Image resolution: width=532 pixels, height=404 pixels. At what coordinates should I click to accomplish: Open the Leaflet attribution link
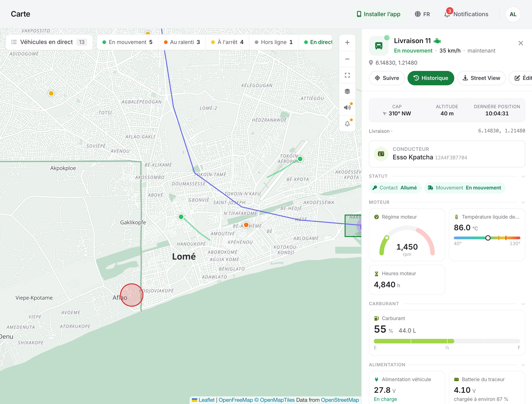pyautogui.click(x=206, y=400)
